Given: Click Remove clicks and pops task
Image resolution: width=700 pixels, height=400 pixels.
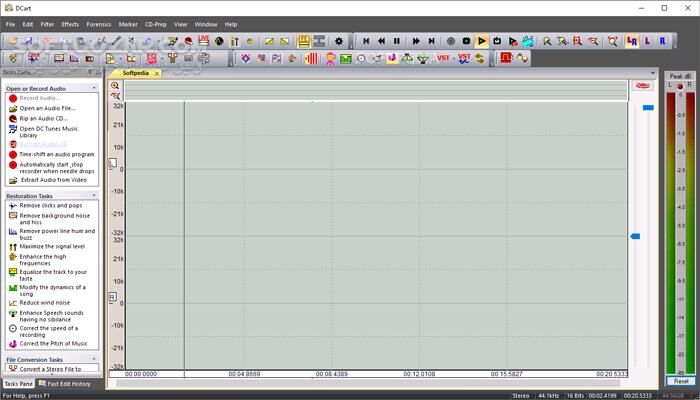Looking at the screenshot, I should pos(51,205).
